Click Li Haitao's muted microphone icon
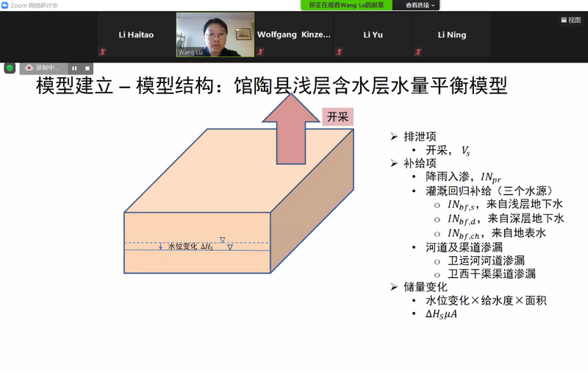This screenshot has height=373, width=588. (x=103, y=52)
